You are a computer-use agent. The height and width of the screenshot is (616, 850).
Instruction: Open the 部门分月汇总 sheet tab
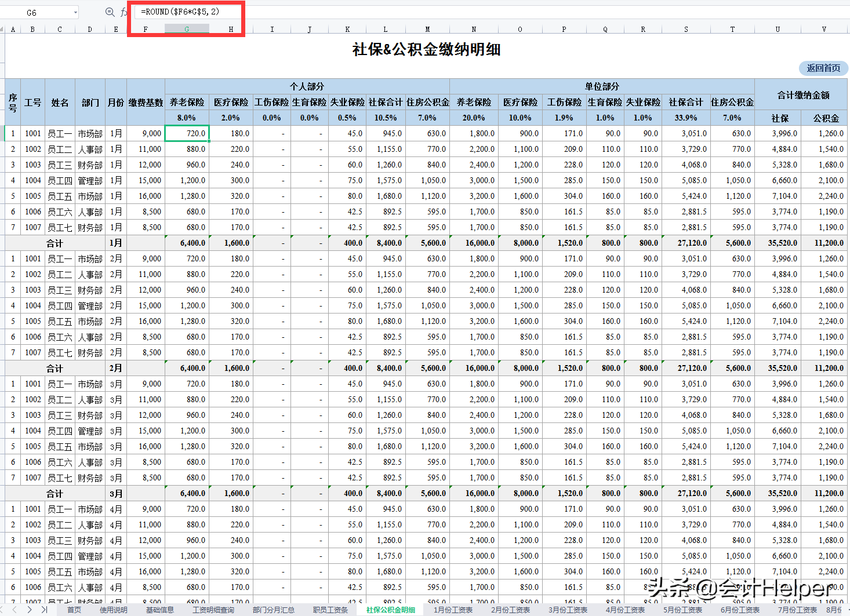point(274,610)
